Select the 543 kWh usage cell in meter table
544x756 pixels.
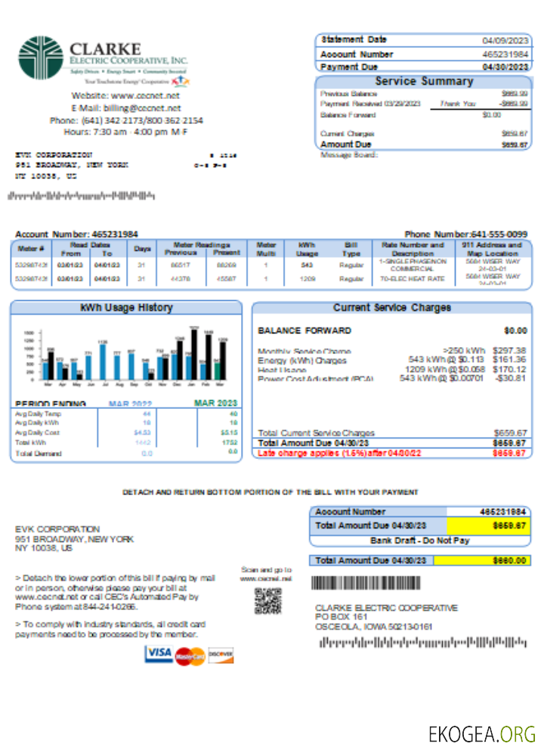click(307, 265)
